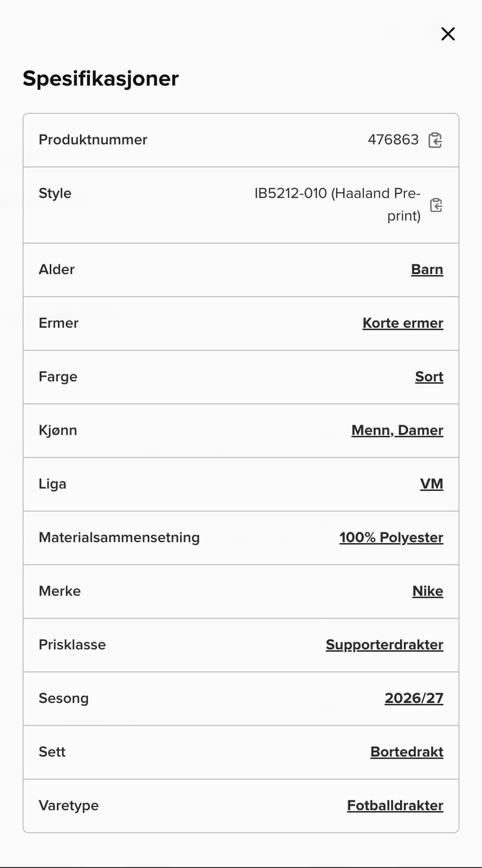
Task: Click the Spesifikasjoner heading
Action: [x=100, y=79]
